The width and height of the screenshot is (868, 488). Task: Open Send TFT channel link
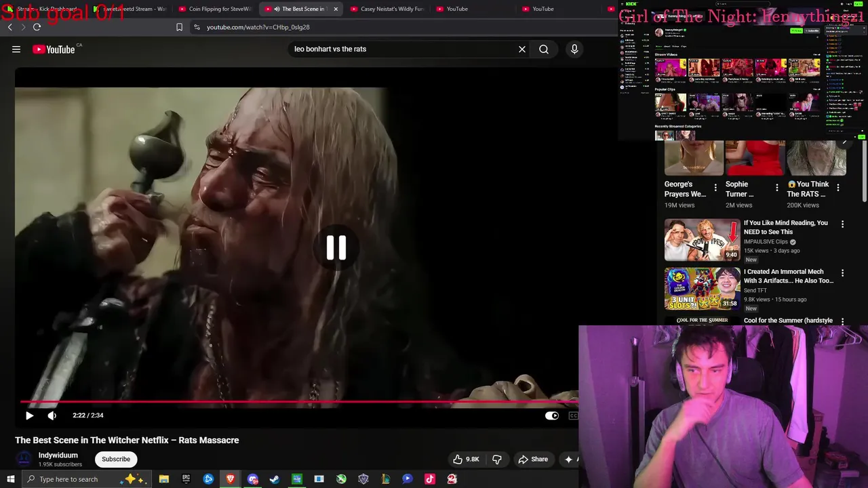point(755,290)
